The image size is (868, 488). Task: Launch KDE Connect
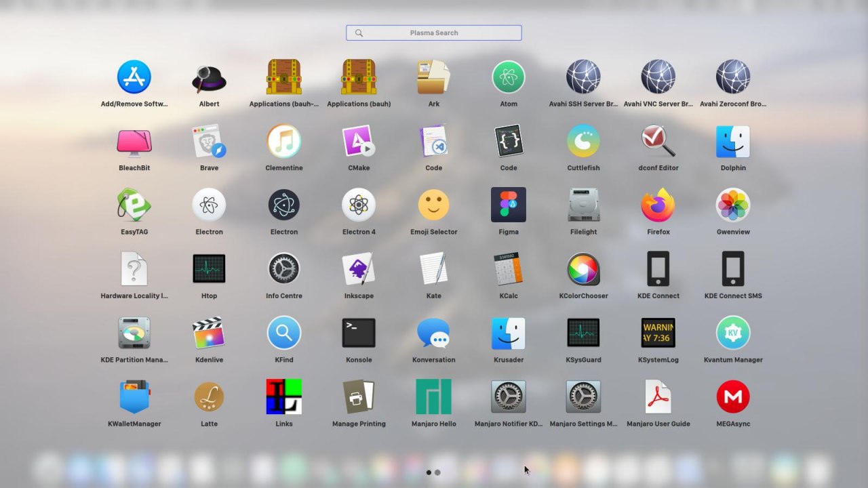tap(658, 269)
